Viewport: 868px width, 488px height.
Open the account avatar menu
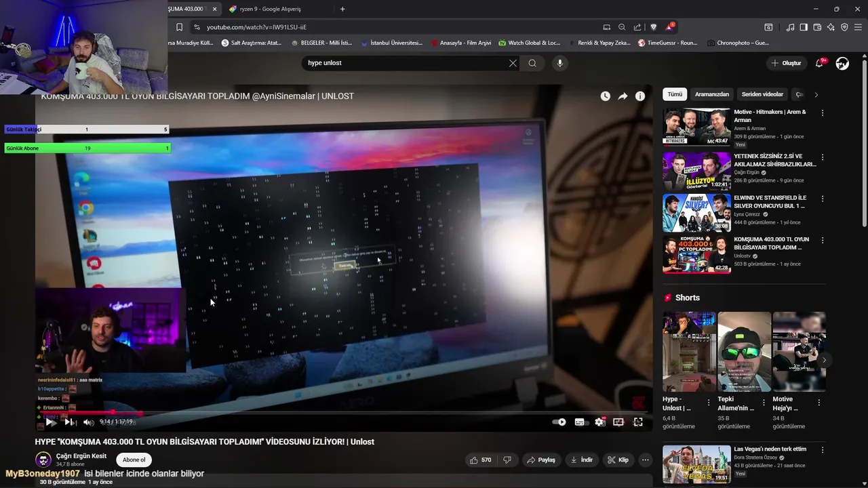pos(842,63)
